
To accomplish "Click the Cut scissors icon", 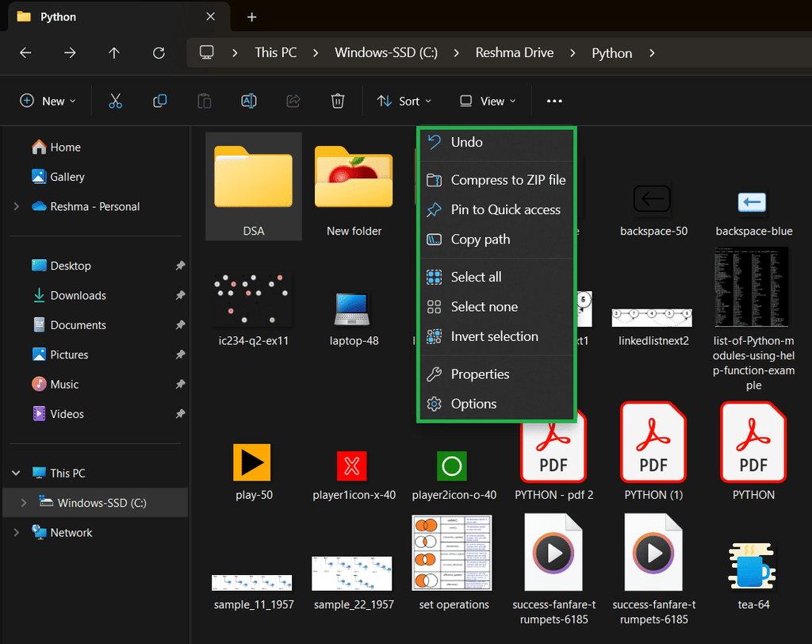I will [116, 101].
